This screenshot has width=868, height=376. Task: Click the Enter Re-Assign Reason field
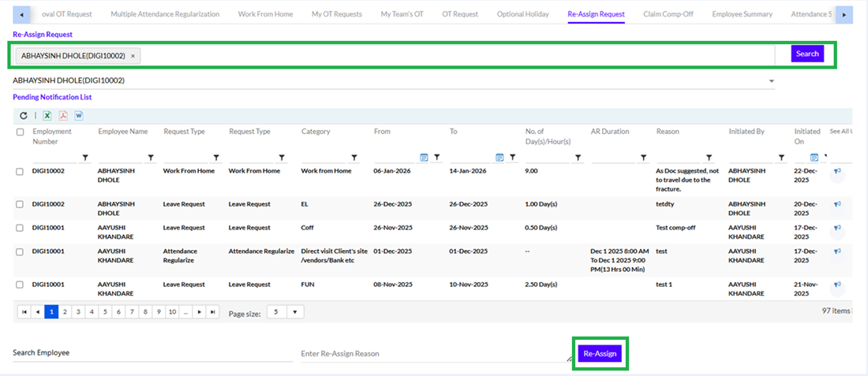coord(432,354)
